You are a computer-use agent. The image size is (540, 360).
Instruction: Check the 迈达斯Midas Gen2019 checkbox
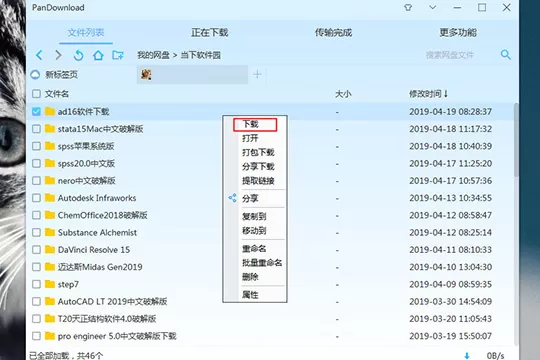36,267
